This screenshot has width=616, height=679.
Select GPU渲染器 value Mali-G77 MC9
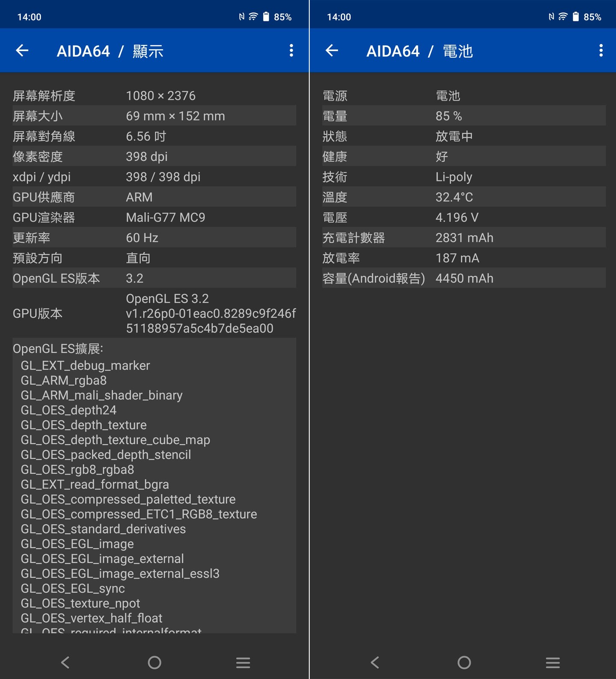click(x=166, y=217)
